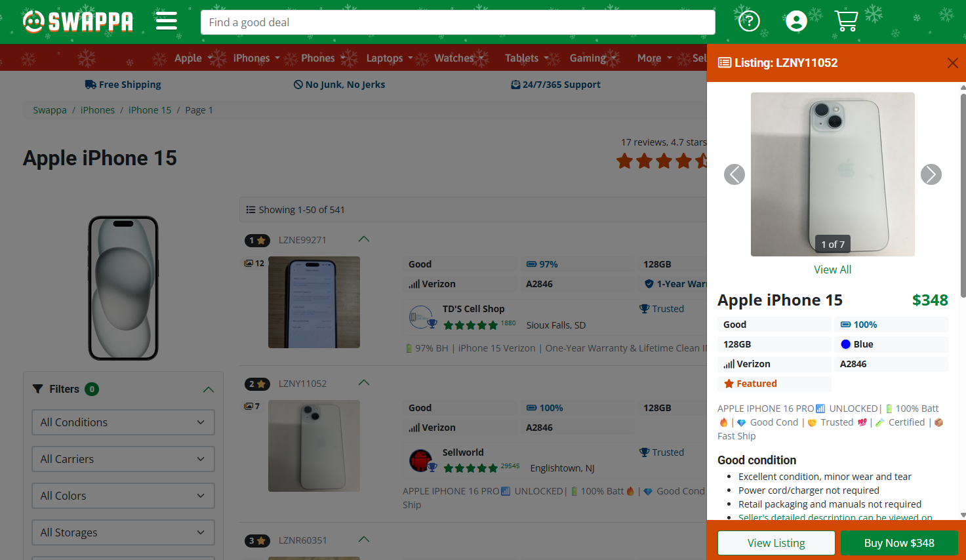
Task: Open the user account icon
Action: [x=796, y=21]
